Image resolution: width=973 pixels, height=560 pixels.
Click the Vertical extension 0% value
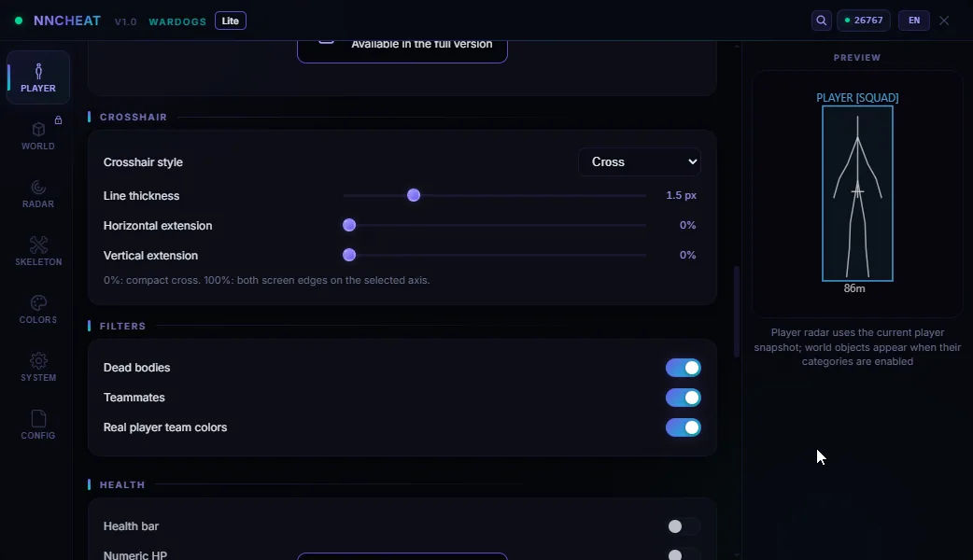[687, 255]
